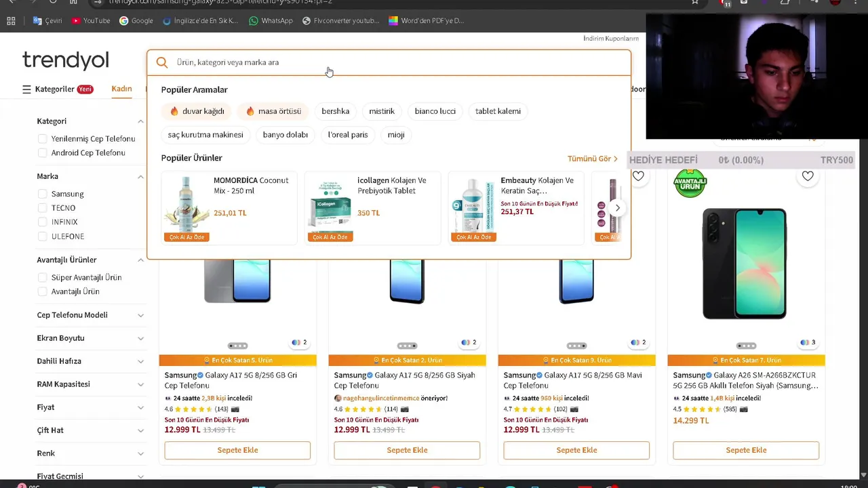Collapse the Marka filter section
Screen dimensions: 868x488
(x=140, y=177)
